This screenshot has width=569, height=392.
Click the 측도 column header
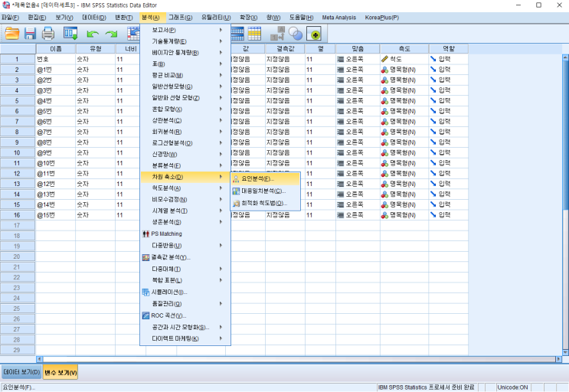tap(404, 48)
